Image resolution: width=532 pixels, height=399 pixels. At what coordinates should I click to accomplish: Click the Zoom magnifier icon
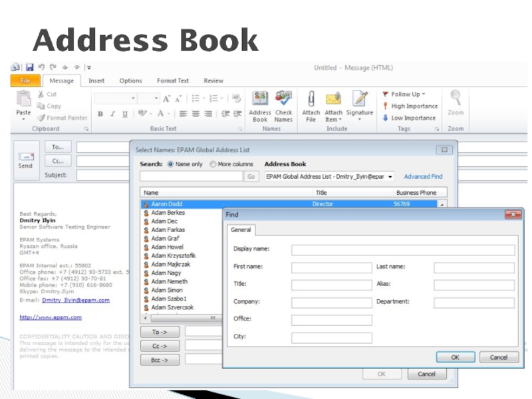456,98
